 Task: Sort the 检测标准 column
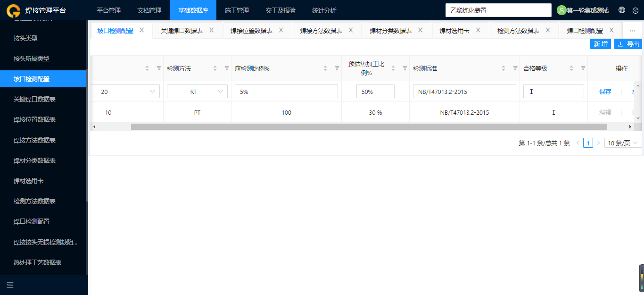point(504,68)
